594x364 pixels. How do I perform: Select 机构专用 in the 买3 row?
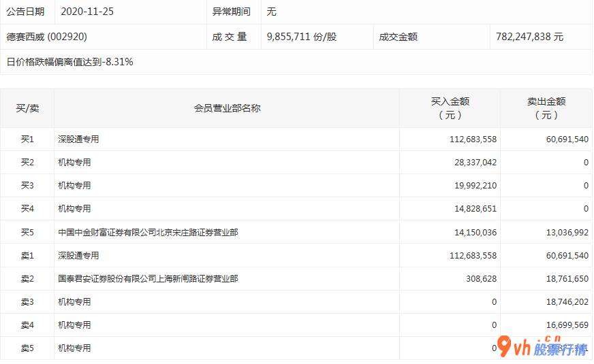[x=74, y=186]
